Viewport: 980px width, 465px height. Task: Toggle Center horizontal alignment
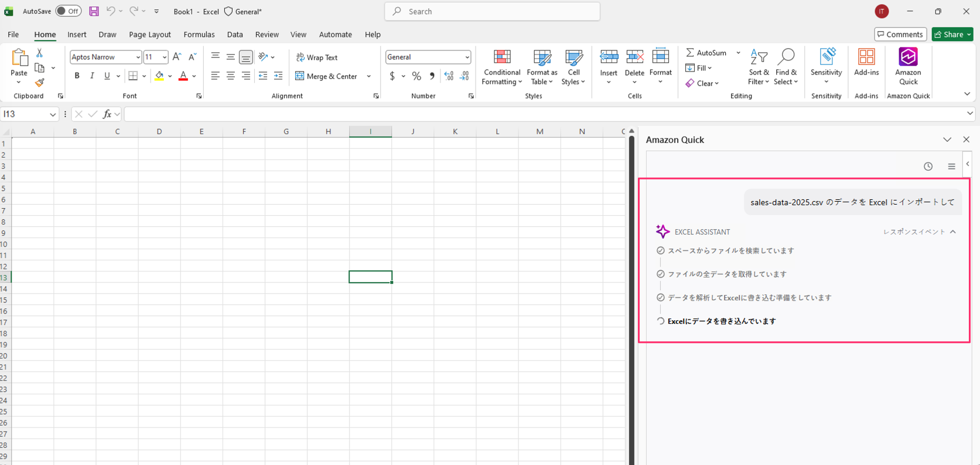230,76
